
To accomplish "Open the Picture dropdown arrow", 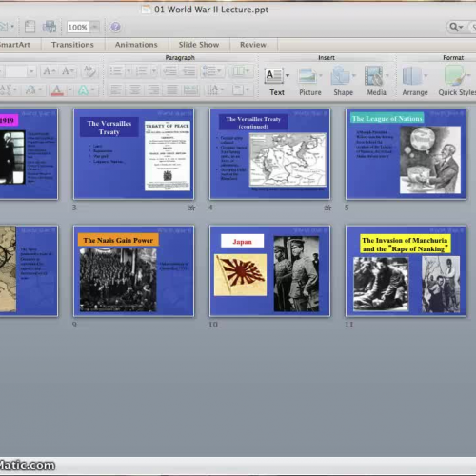I will (321, 75).
